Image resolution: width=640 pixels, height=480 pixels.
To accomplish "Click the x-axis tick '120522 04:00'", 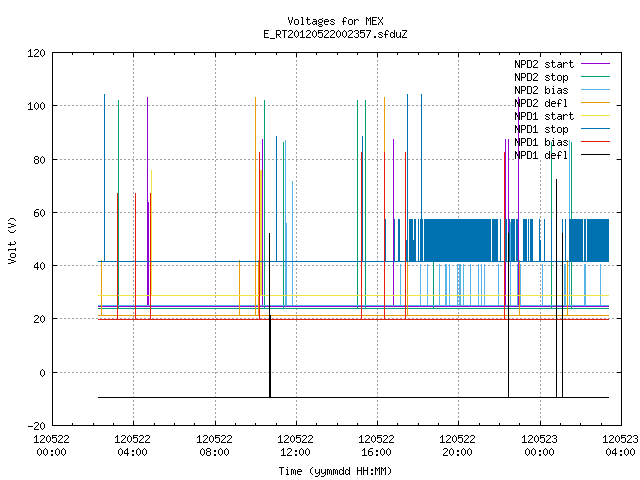I will click(x=132, y=446).
